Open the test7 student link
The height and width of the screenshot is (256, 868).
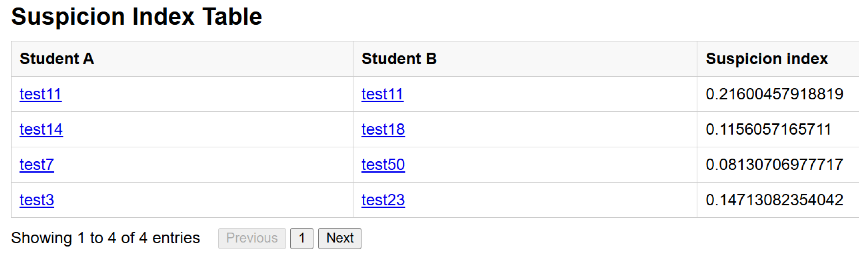pos(37,165)
